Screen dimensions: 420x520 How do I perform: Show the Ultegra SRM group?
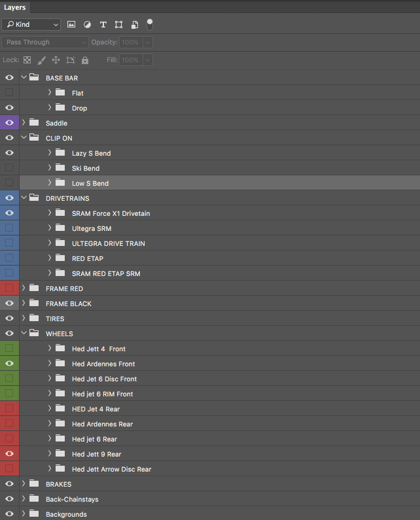click(x=9, y=228)
